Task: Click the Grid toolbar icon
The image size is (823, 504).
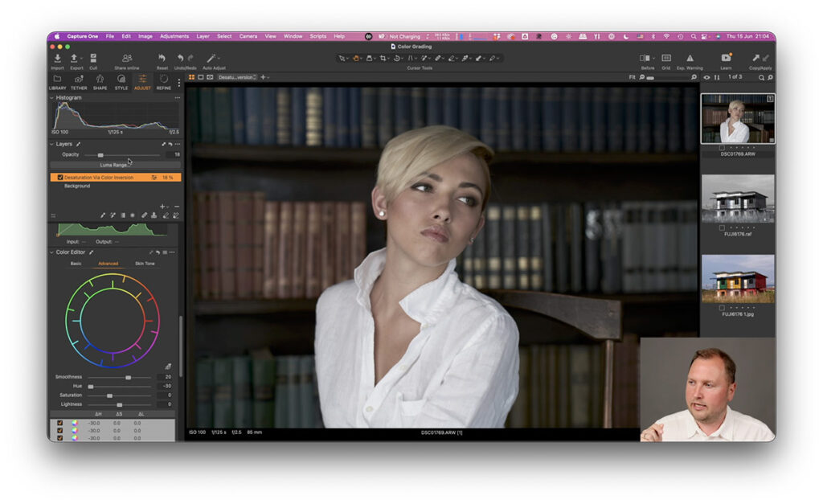Action: (666, 58)
